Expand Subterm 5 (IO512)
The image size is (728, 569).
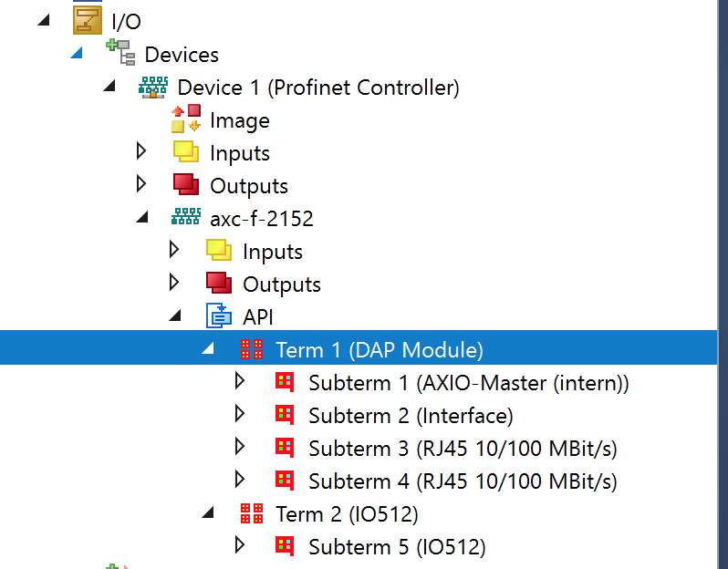tap(240, 545)
